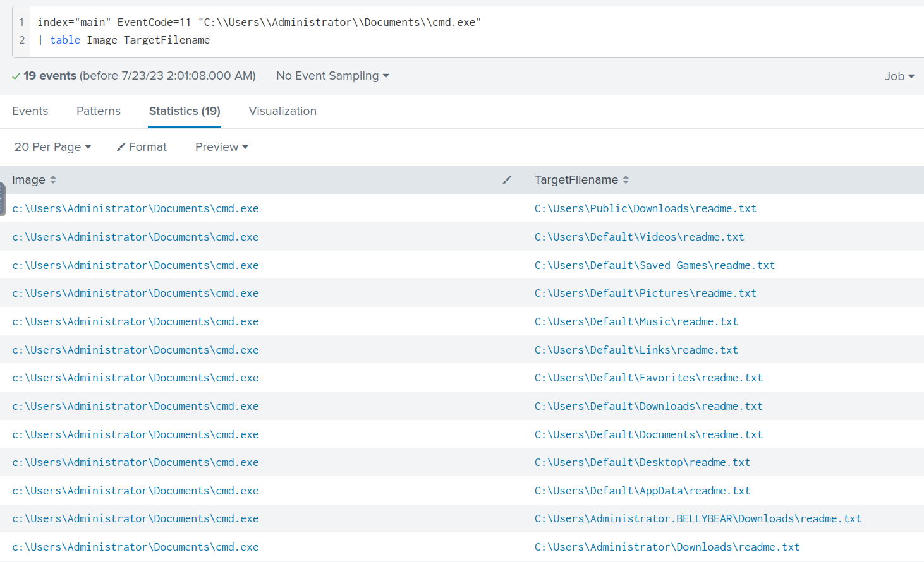Expand the No Event Sampling dropdown
This screenshot has height=562, width=924.
[x=332, y=76]
